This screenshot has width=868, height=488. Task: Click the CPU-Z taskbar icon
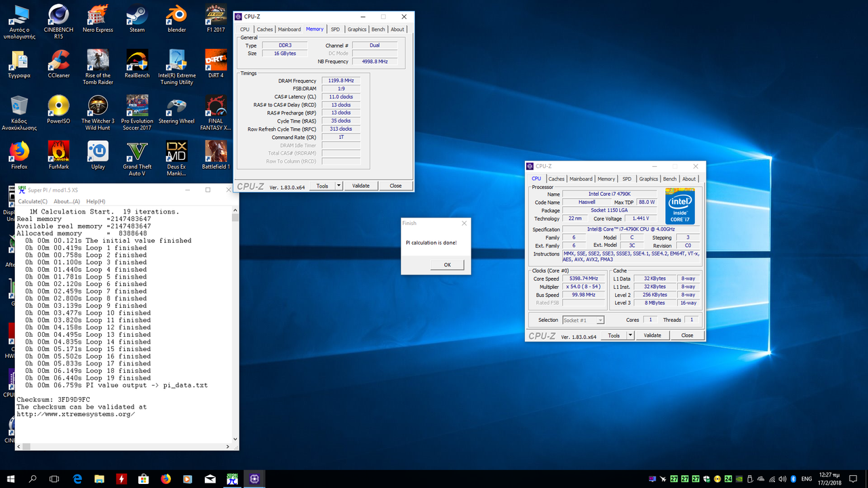pos(255,479)
